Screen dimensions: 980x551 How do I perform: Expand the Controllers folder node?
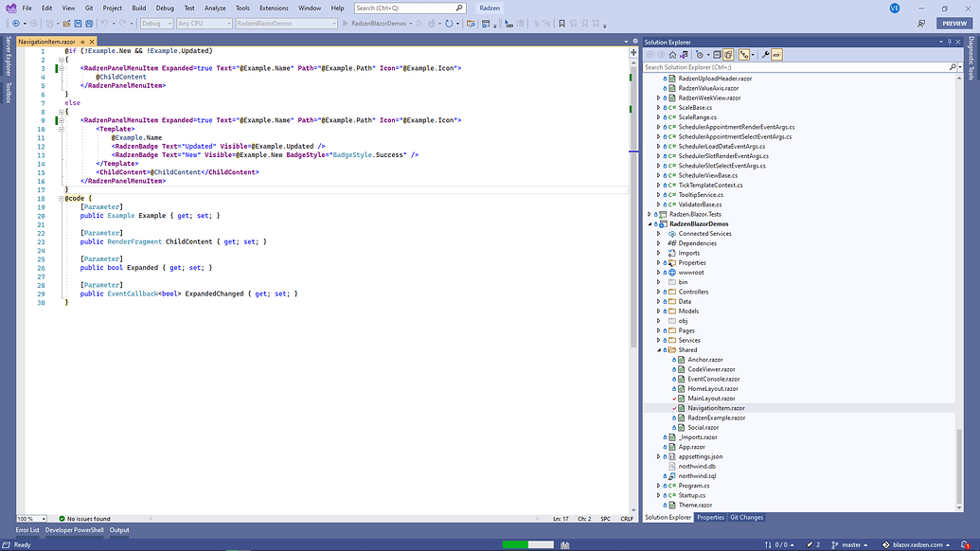click(660, 292)
